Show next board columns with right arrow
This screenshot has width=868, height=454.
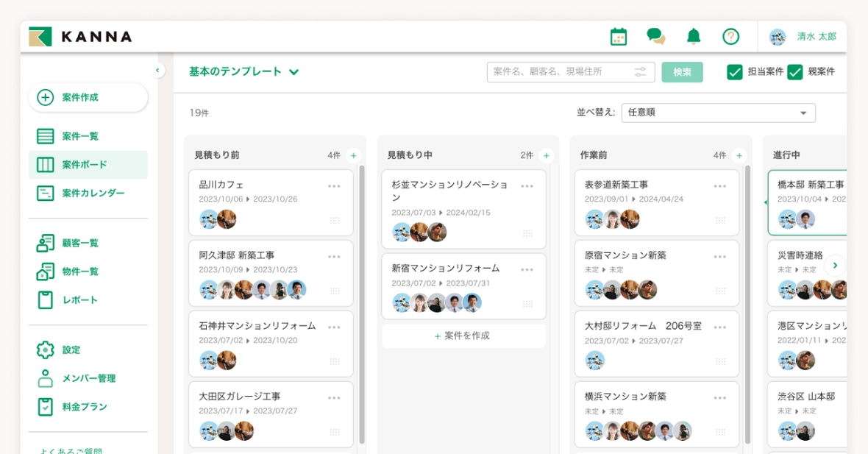[x=835, y=266]
